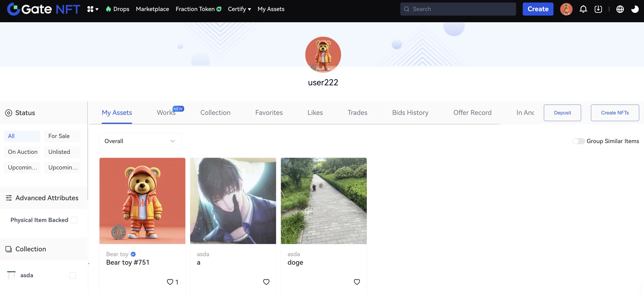Open user avatar in top bar
644x294 pixels.
click(566, 9)
